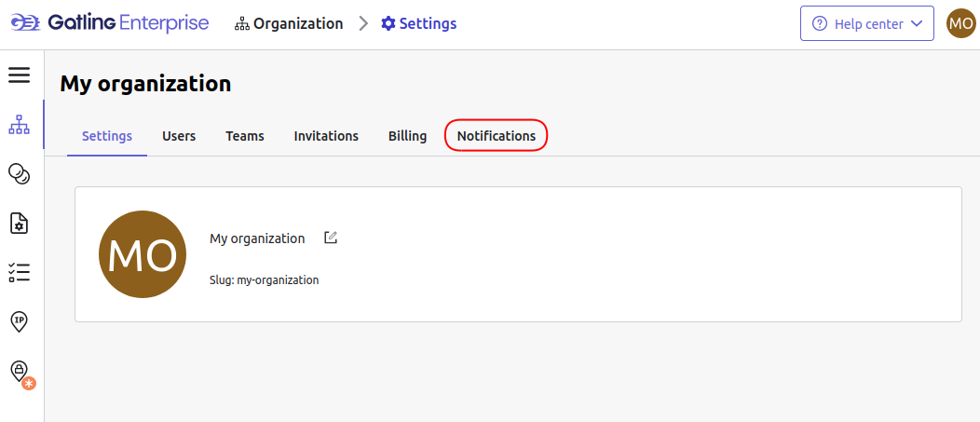This screenshot has height=422, width=980.
Task: Click the Organization breadcrumb
Action: [289, 24]
